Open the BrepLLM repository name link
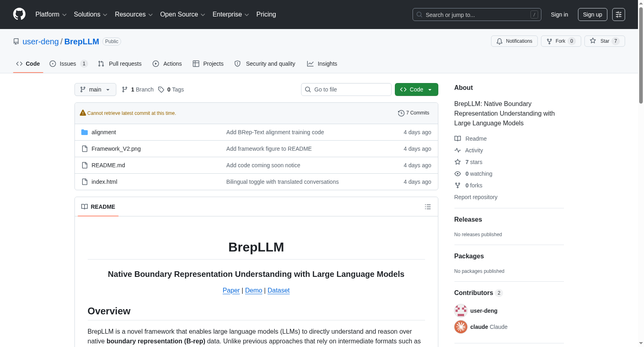The width and height of the screenshot is (644, 347). tap(82, 42)
